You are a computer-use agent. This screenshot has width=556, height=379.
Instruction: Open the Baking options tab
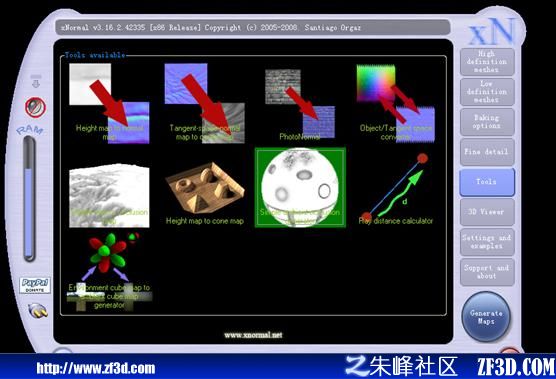487,122
